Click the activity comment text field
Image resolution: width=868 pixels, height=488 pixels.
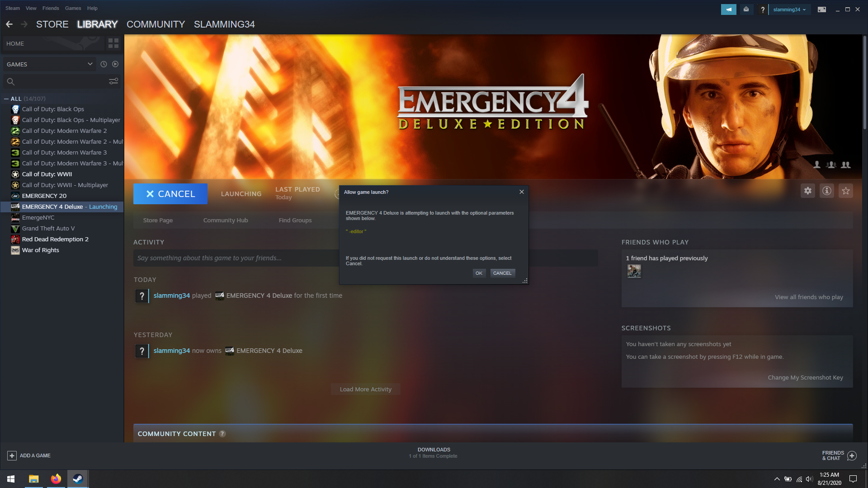[235, 258]
